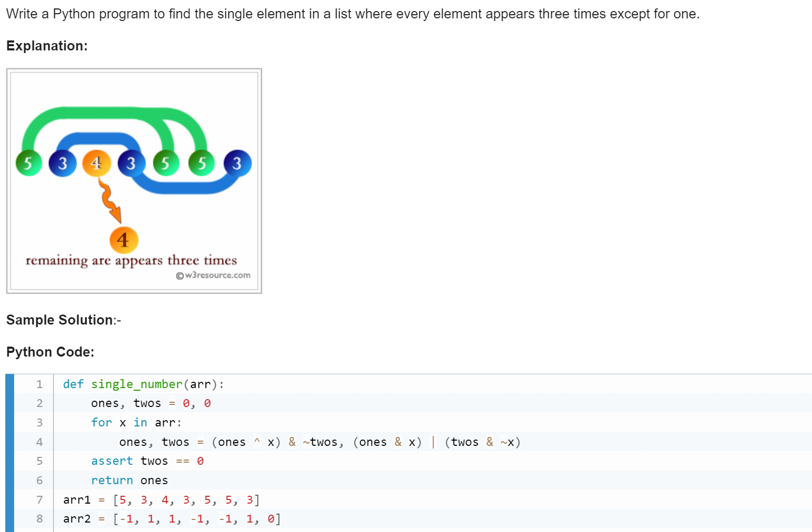
Task: Click the code line "arr1 = [5, 3, 4, 3, 5, 5, 3]"
Action: point(161,499)
